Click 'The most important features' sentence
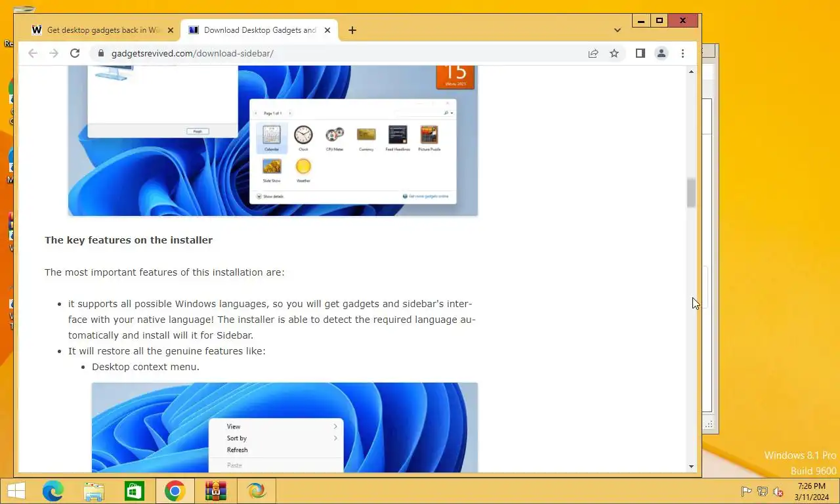The height and width of the screenshot is (504, 840). (165, 272)
